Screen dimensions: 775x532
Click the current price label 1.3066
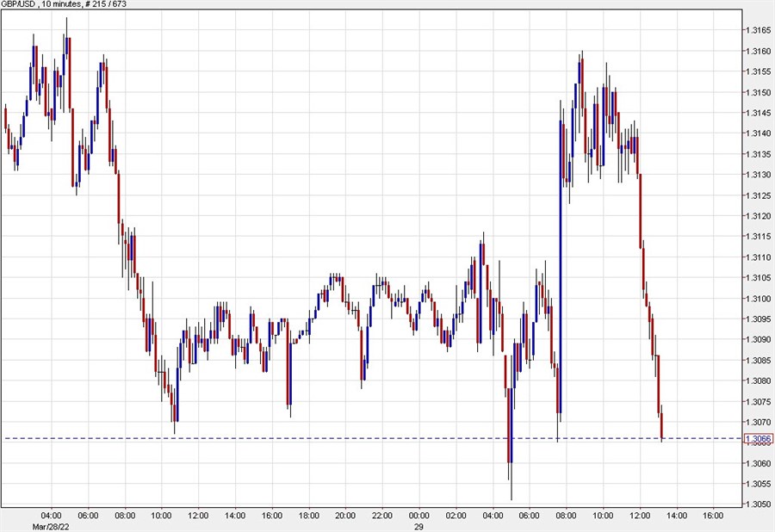point(758,439)
